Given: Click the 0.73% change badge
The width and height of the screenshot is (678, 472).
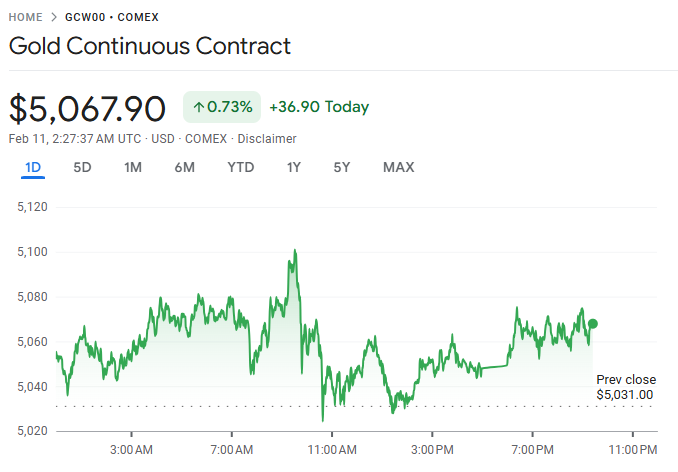Looking at the screenshot, I should click(222, 107).
